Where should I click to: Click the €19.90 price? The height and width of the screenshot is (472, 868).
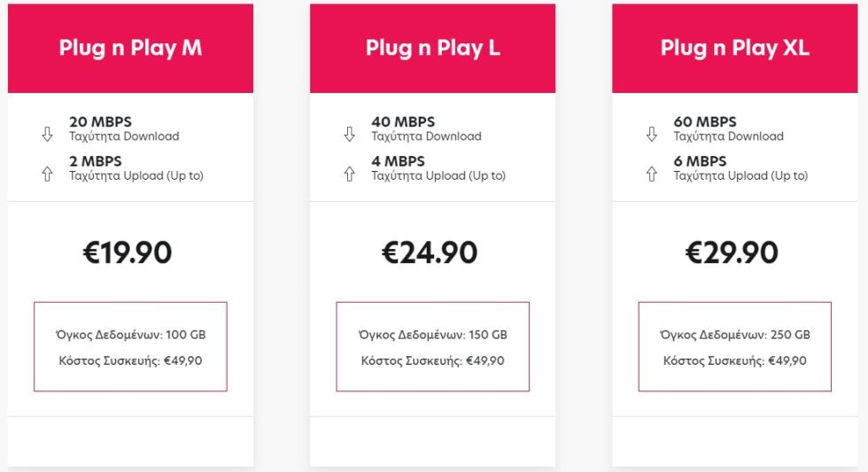128,252
